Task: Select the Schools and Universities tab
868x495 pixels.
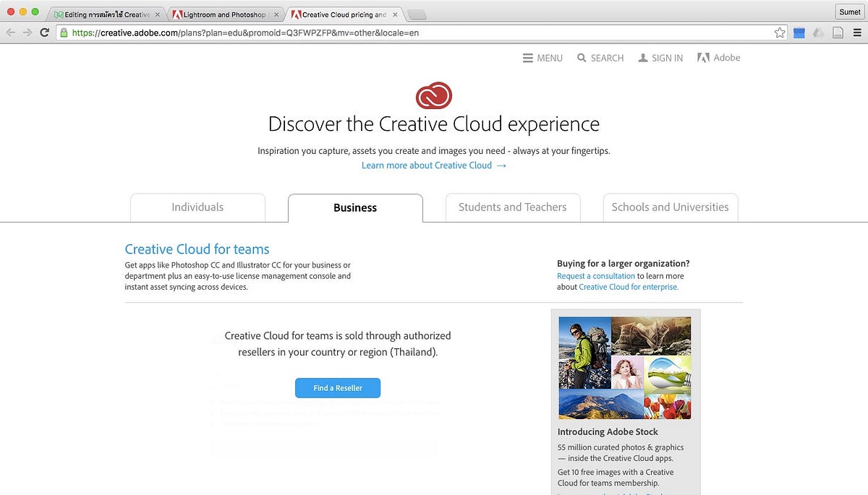Action: (671, 207)
